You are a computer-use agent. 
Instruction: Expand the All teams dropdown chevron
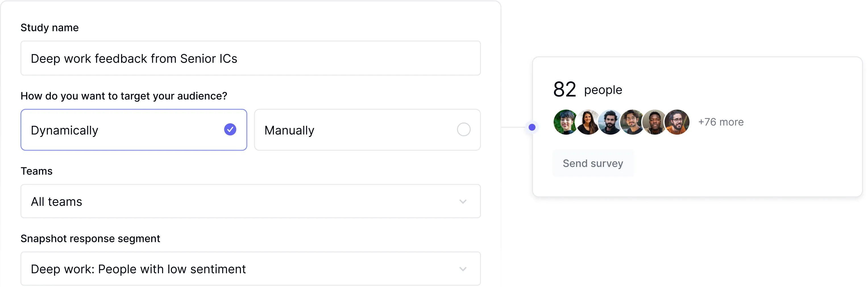click(463, 202)
